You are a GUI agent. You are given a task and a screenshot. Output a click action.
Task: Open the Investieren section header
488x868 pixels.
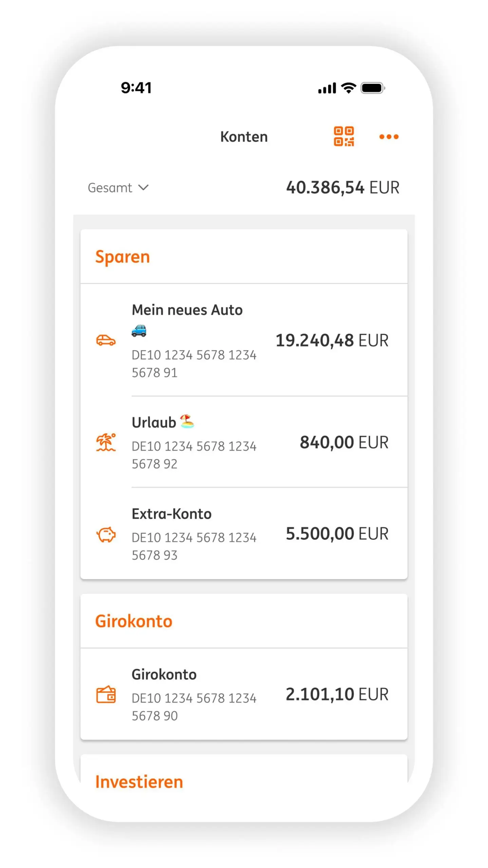coord(139,782)
